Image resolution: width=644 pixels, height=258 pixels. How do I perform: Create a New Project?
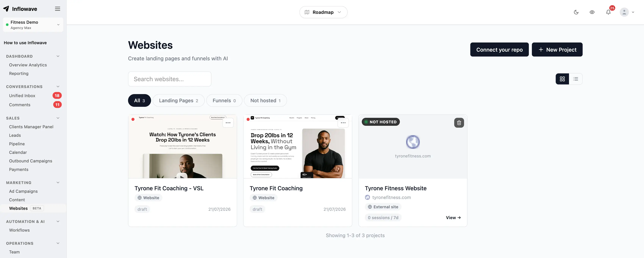click(557, 50)
